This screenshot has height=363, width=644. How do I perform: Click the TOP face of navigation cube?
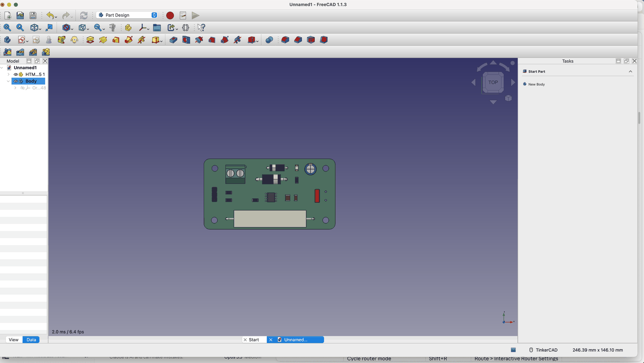point(493,82)
